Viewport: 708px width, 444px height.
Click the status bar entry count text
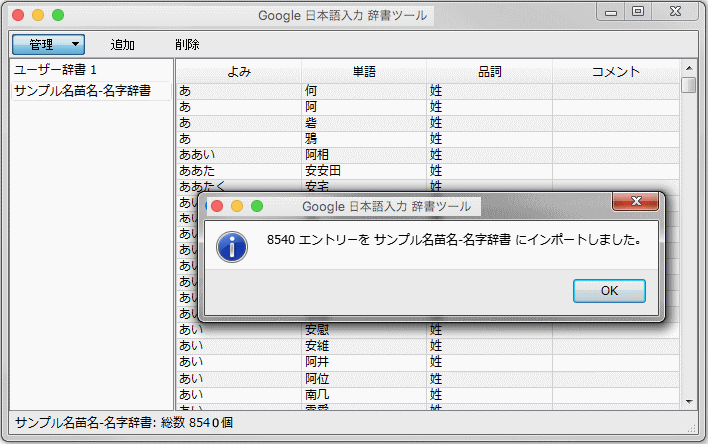(124, 423)
